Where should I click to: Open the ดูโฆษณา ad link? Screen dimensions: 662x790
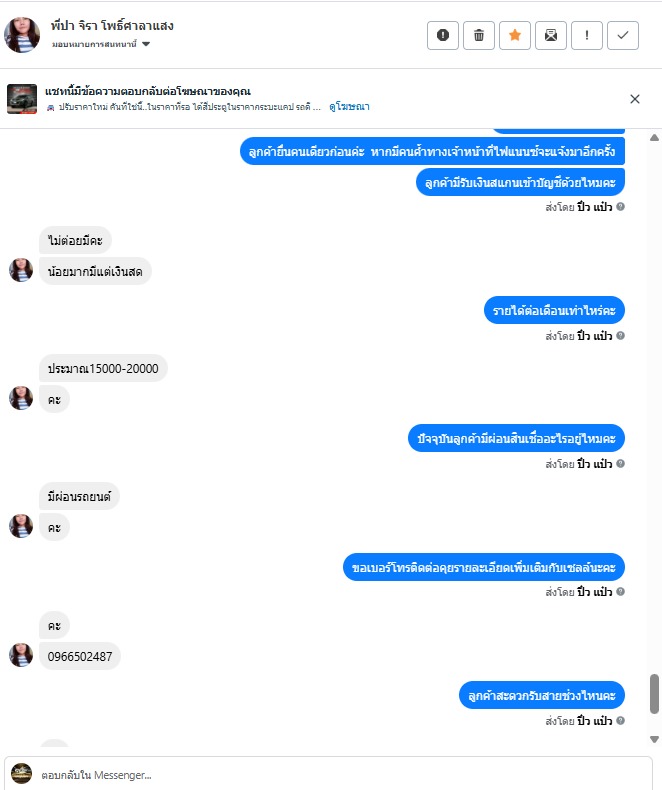pos(349,107)
